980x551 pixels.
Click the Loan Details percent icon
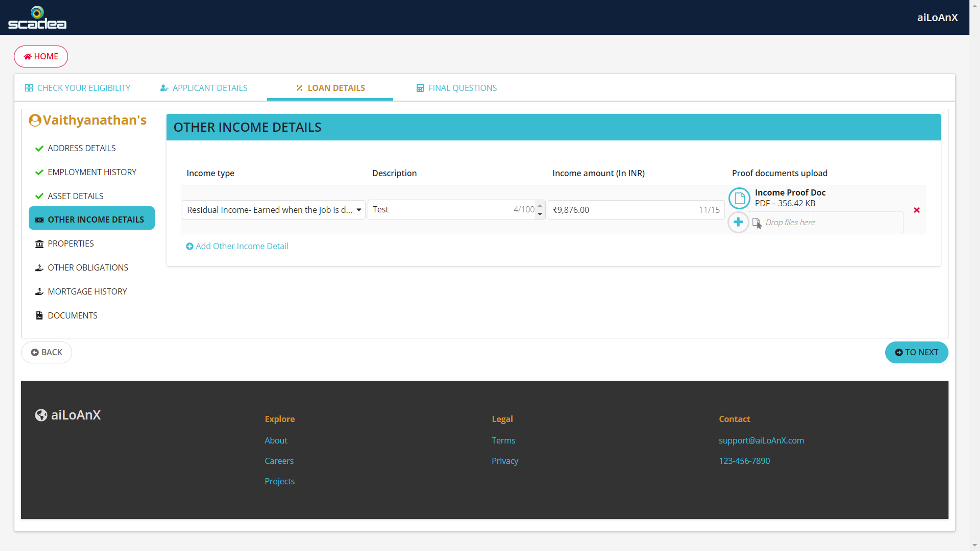pyautogui.click(x=299, y=88)
